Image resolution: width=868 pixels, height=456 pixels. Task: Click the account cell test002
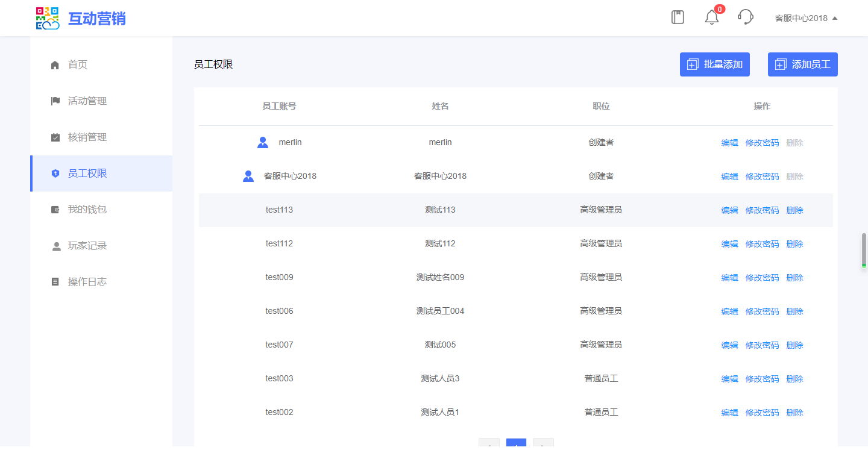click(x=279, y=412)
